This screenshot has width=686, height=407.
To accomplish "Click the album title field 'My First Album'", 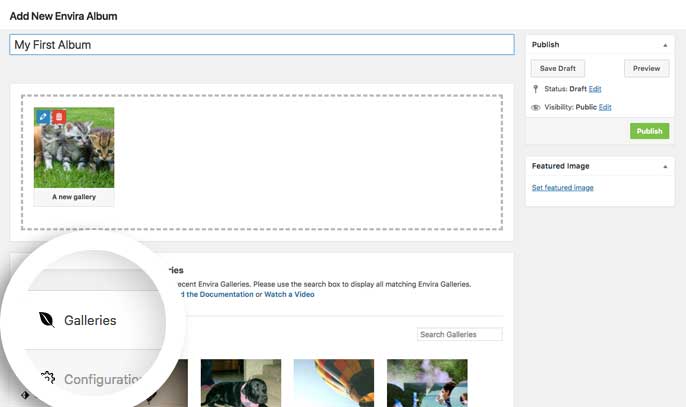I will (x=262, y=45).
